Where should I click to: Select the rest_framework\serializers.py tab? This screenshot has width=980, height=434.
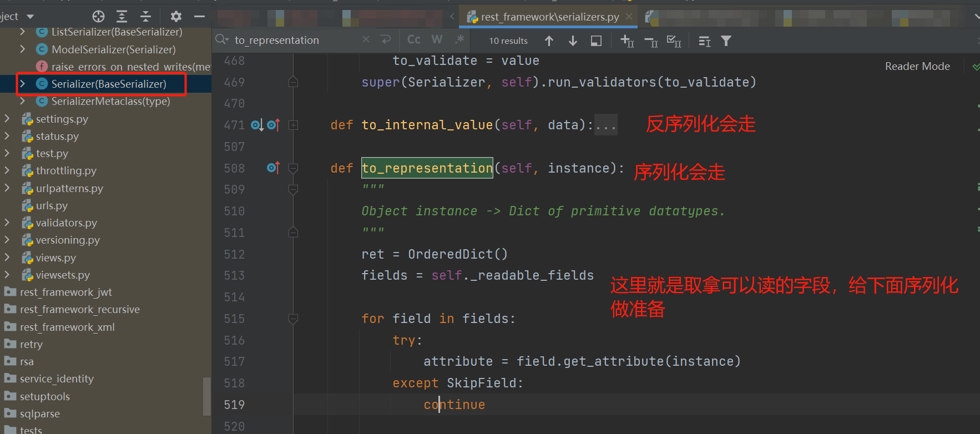pyautogui.click(x=550, y=17)
